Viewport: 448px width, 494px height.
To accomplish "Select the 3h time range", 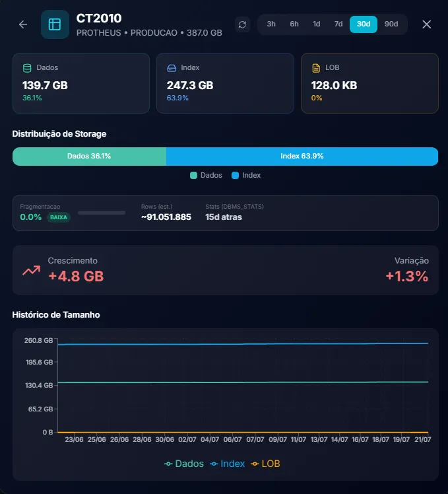I will pos(271,24).
